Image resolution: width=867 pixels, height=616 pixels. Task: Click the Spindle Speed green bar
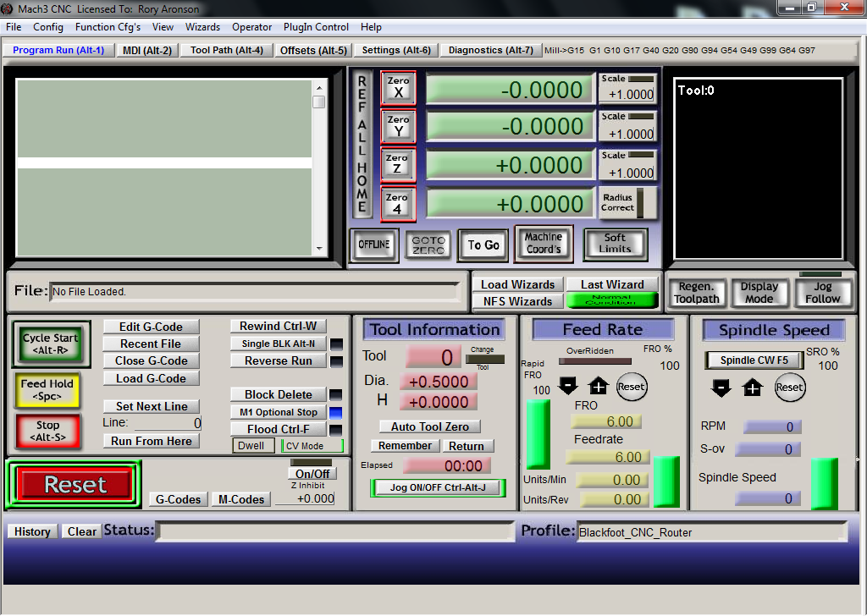tap(825, 483)
